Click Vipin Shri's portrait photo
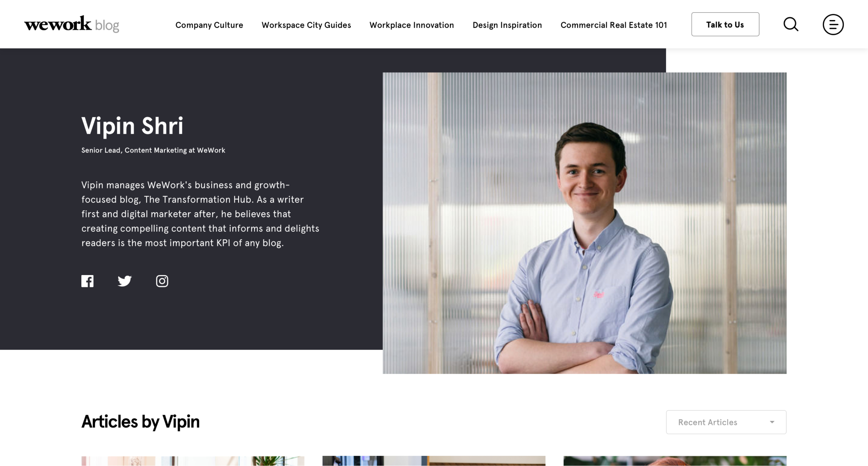The height and width of the screenshot is (466, 868). (585, 223)
